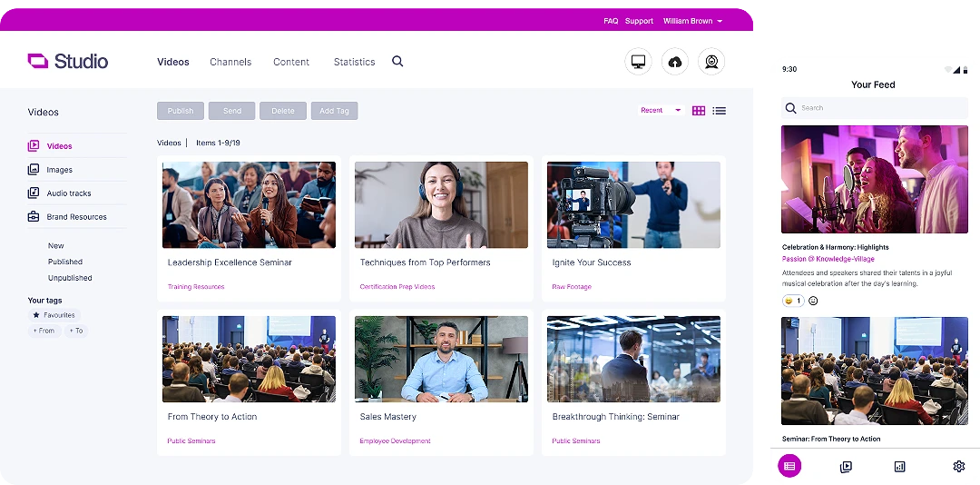980x485 pixels.
Task: Open Leadership Excellence Seminar thumbnail
Action: tap(249, 204)
